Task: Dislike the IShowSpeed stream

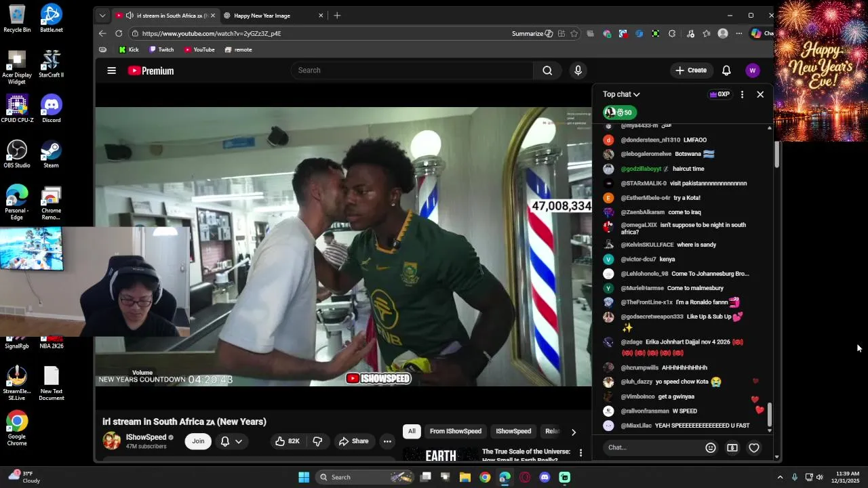Action: (317, 441)
